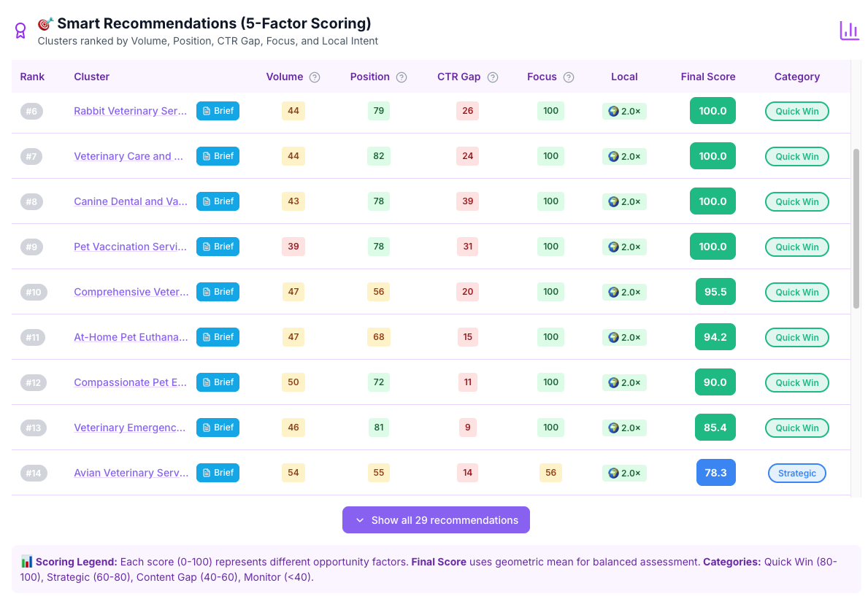This screenshot has height=599, width=868.
Task: Open the Rabbit Veterinary cluster link
Action: click(x=130, y=111)
